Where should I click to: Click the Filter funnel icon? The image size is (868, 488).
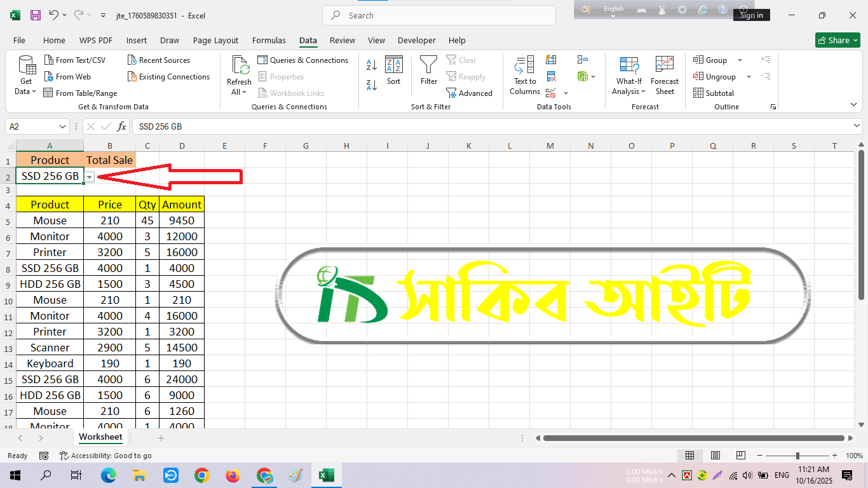pyautogui.click(x=429, y=70)
